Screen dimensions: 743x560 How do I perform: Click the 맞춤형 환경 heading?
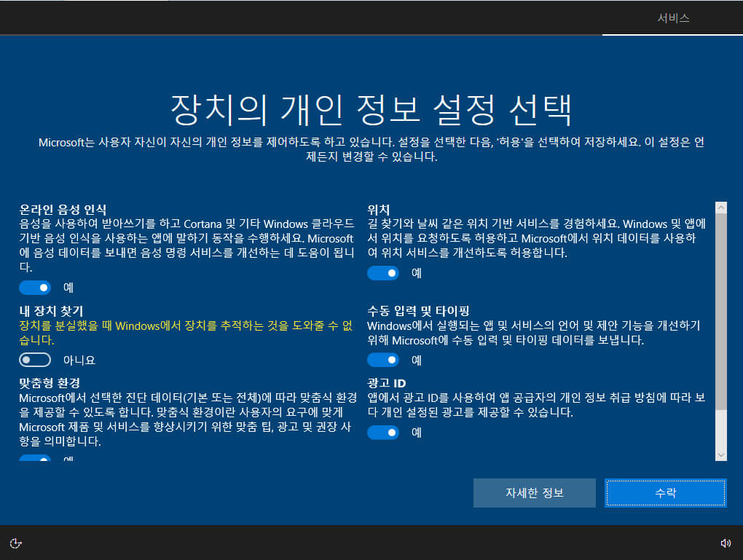pos(50,383)
